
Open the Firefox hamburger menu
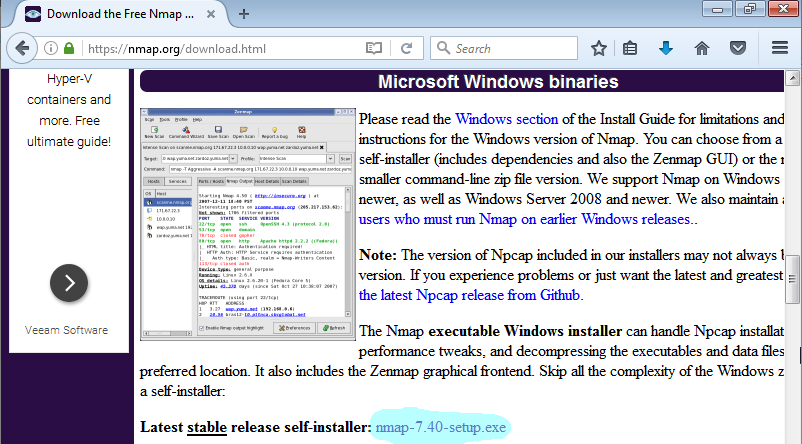779,48
